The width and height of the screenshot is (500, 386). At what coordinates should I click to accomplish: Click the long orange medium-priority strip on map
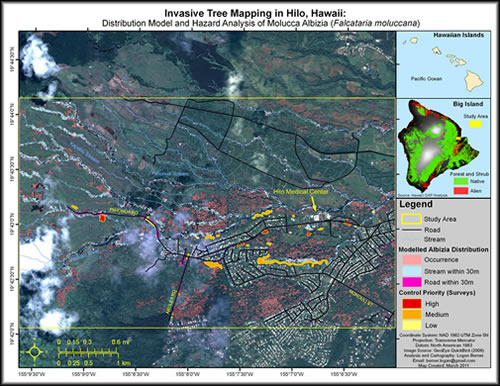(293, 261)
